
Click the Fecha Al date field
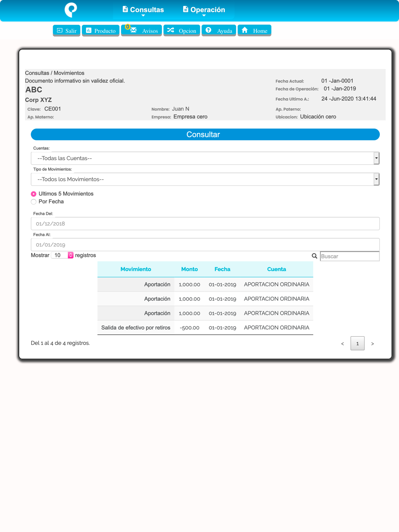[205, 245]
